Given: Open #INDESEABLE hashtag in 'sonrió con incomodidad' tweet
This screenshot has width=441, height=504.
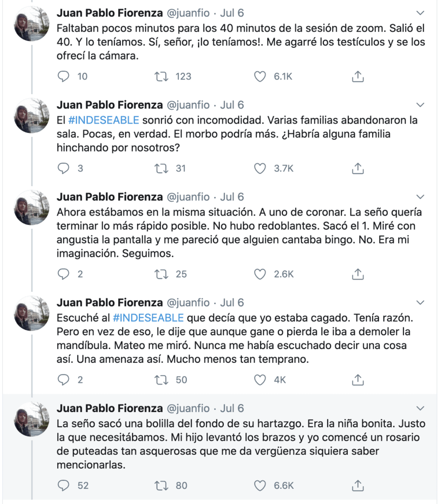Looking at the screenshot, I should (x=103, y=120).
